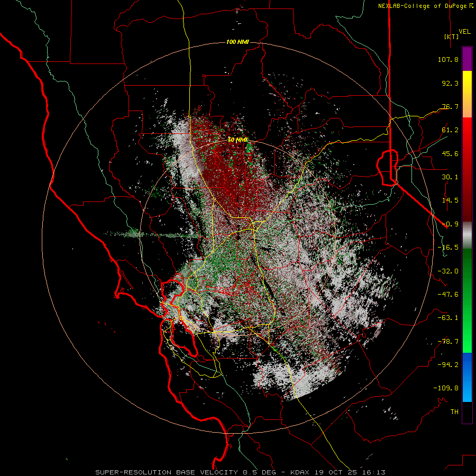Screen dimensions: 476x476
Task: Select the 61.2 legend value
Action: point(450,130)
